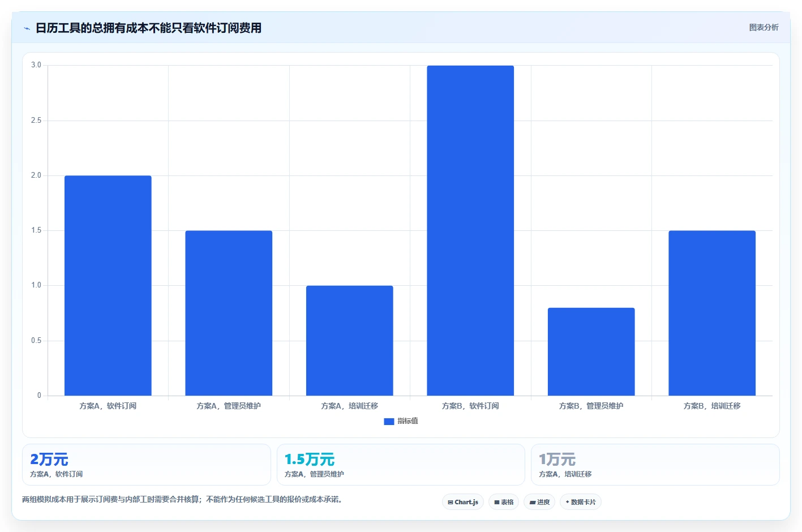Viewport: 802px width, 532px height.
Task: Open the 2万元 data card
Action: click(x=147, y=465)
